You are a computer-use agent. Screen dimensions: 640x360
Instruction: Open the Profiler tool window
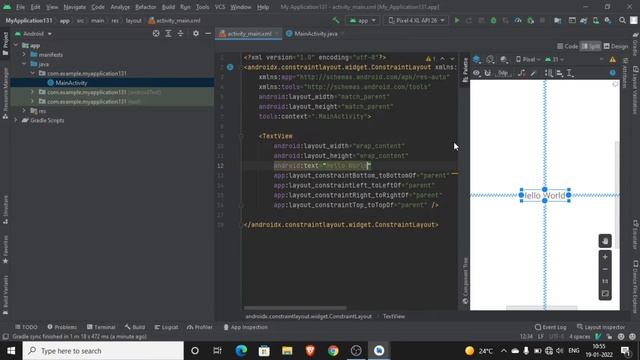pyautogui.click(x=200, y=327)
